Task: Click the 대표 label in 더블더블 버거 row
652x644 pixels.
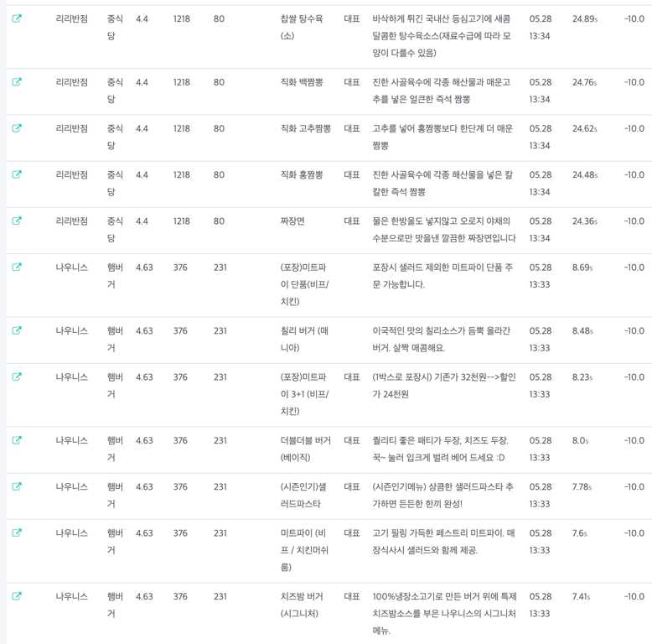Action: [352, 440]
